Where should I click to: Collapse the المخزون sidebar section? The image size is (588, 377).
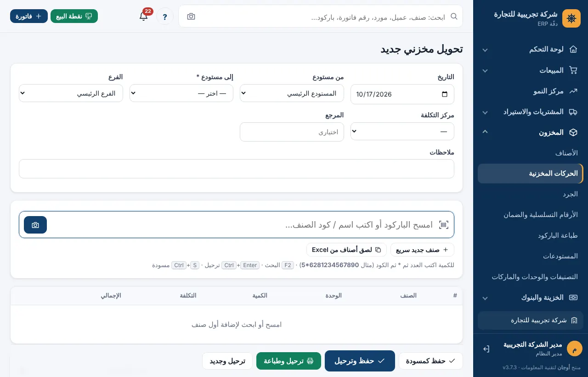click(x=485, y=132)
